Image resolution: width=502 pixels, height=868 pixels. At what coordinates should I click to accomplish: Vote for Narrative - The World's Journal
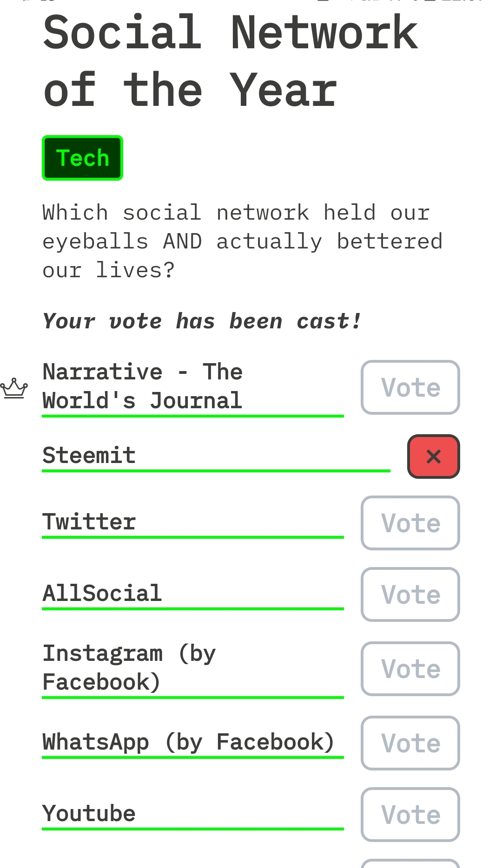410,387
